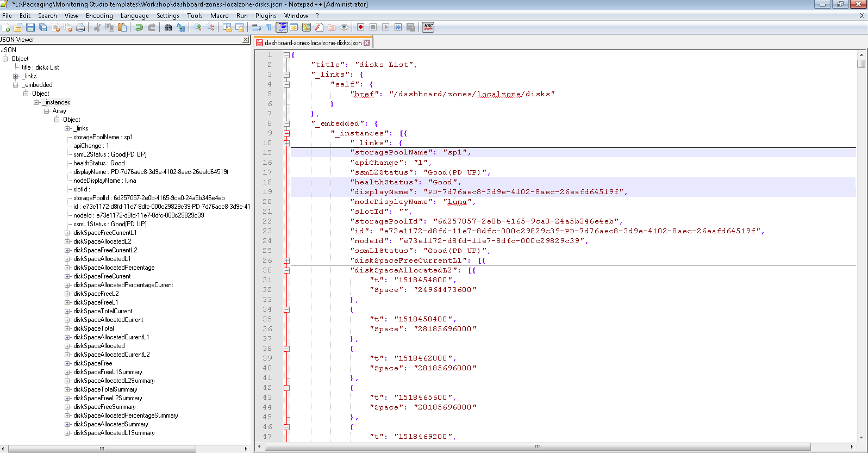Click the Zoom In magnifier icon
Screen dimensions: 868x453
(x=197, y=27)
